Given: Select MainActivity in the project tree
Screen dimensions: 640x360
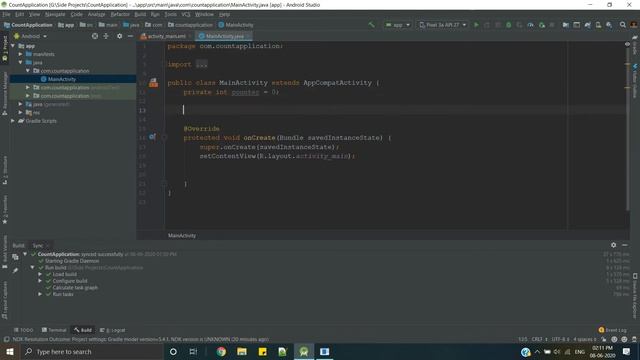Looking at the screenshot, I should point(62,79).
